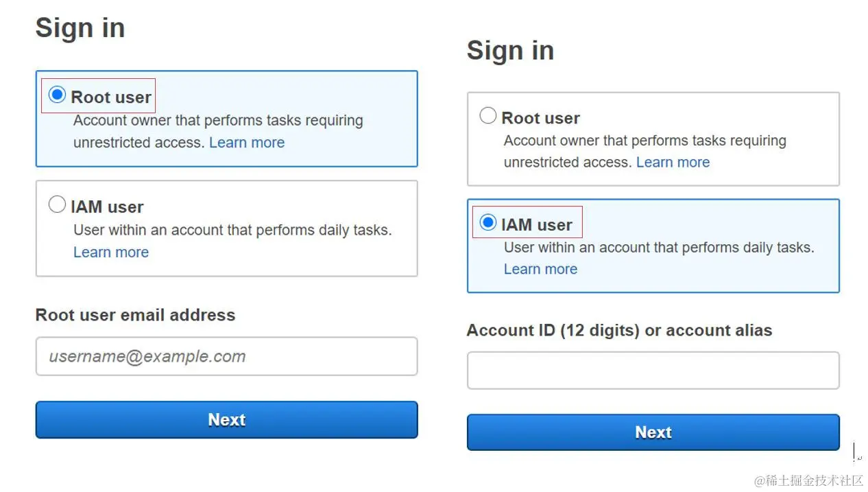Click the Account ID or alias field
The image size is (868, 492).
(x=653, y=370)
